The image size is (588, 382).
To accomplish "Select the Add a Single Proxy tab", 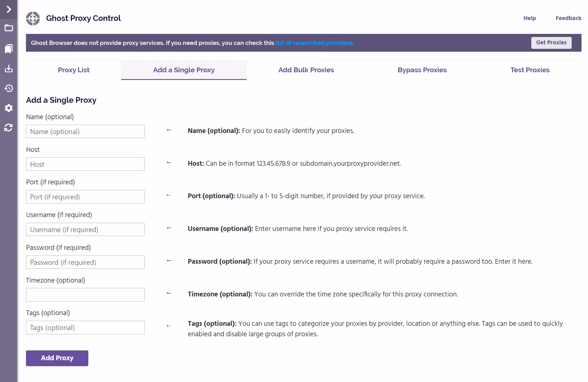I will click(x=184, y=70).
